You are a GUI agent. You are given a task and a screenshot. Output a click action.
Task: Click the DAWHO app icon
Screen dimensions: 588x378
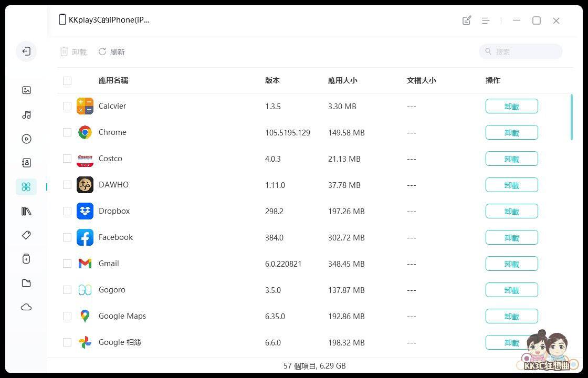pos(85,185)
